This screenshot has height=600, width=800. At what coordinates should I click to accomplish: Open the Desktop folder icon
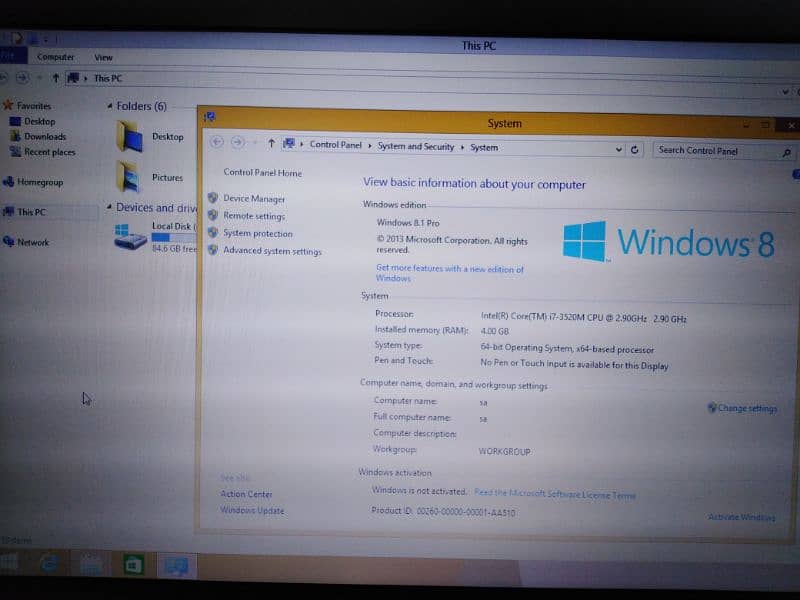[129, 137]
